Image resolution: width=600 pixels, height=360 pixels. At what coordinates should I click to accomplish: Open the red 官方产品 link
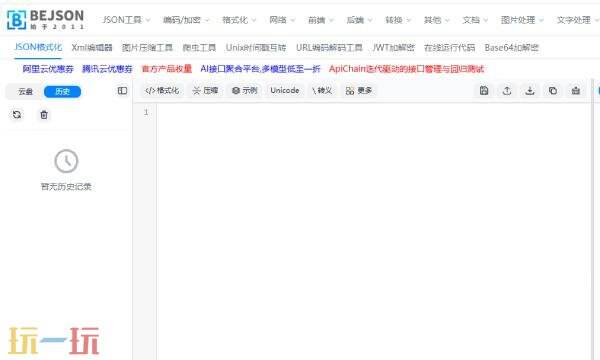[166, 69]
